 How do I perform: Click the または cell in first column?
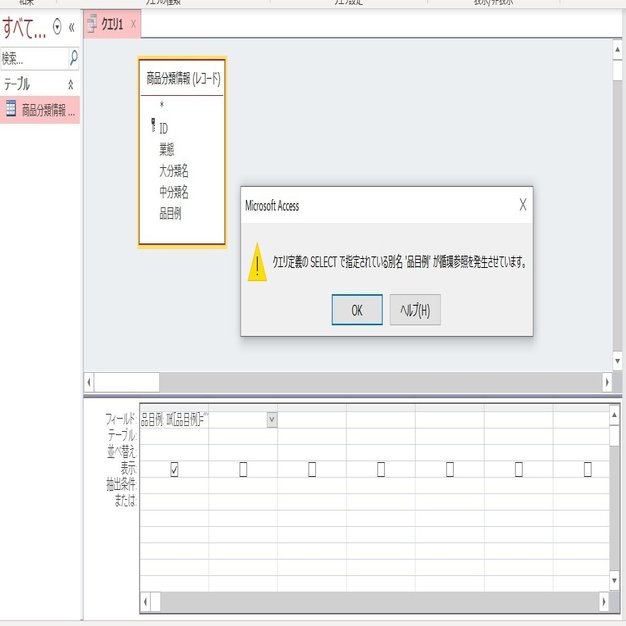pyautogui.click(x=174, y=501)
